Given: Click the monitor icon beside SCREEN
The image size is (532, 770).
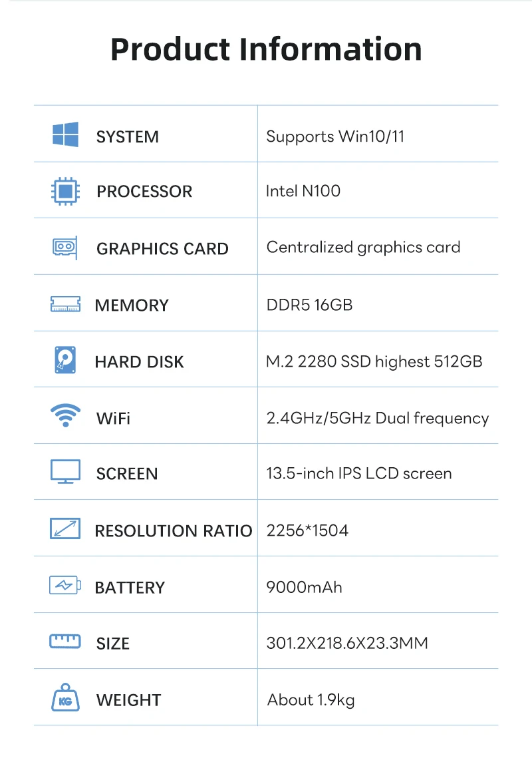Looking at the screenshot, I should (65, 472).
